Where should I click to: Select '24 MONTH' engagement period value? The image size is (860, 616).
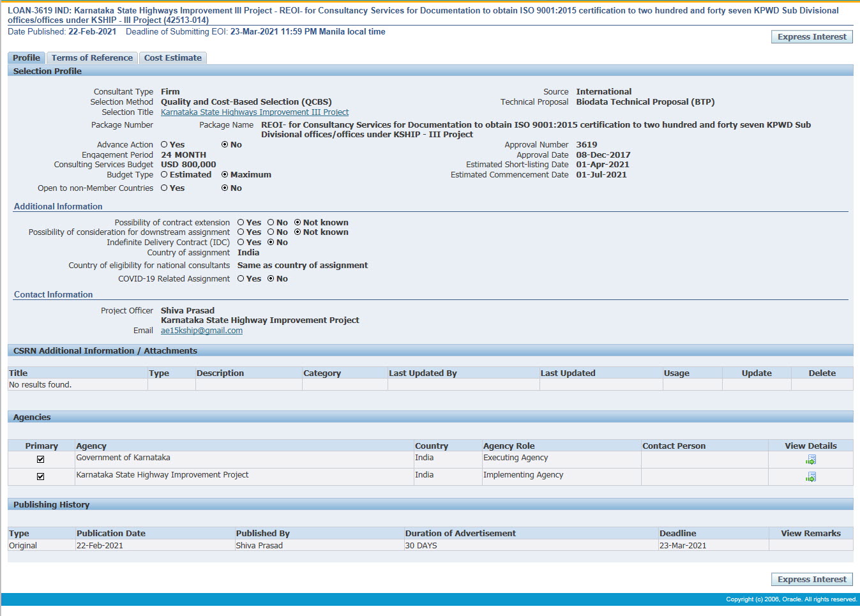point(183,155)
